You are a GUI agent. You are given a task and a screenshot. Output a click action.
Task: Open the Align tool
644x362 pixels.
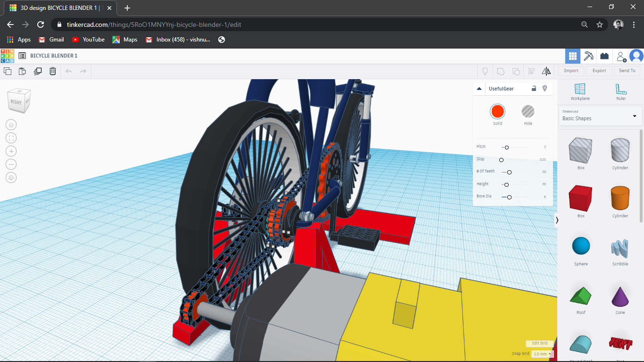(531, 71)
